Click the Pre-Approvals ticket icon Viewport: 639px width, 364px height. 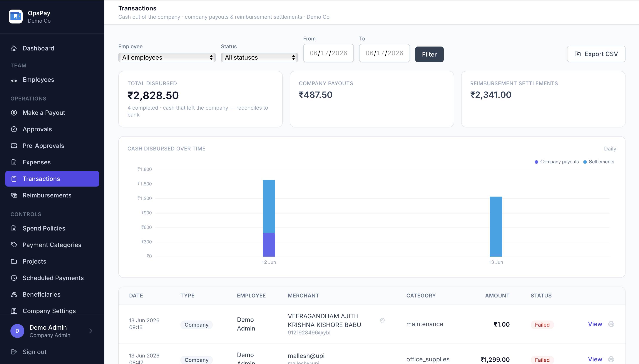pyautogui.click(x=14, y=146)
